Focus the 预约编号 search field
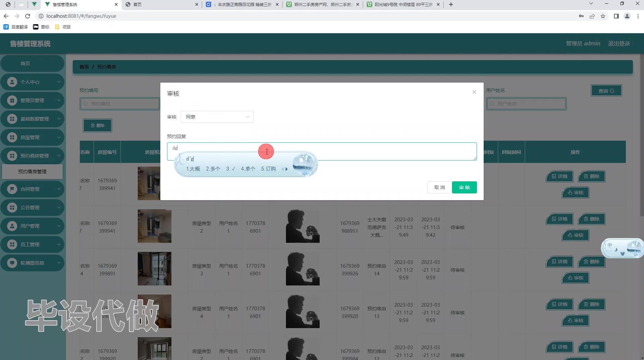Image resolution: width=644 pixels, height=360 pixels. click(120, 104)
